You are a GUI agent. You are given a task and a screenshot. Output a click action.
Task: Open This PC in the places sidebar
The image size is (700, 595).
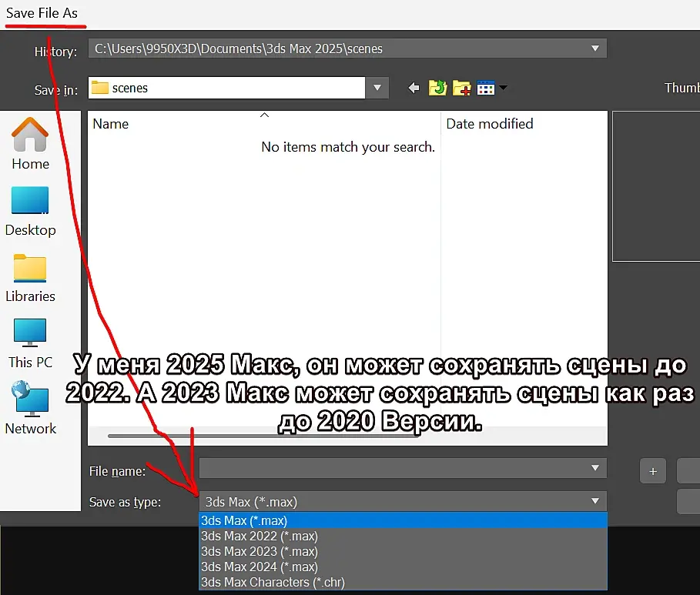(30, 344)
